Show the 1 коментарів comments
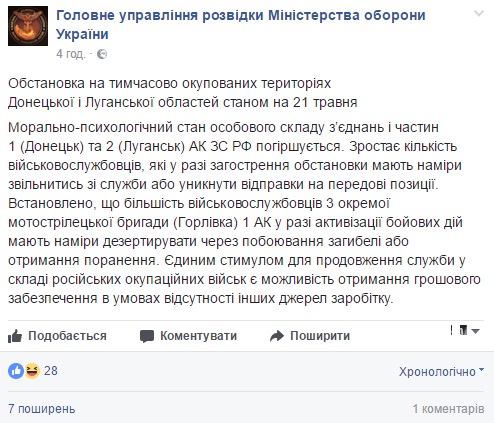494x423 pixels. pos(448,409)
